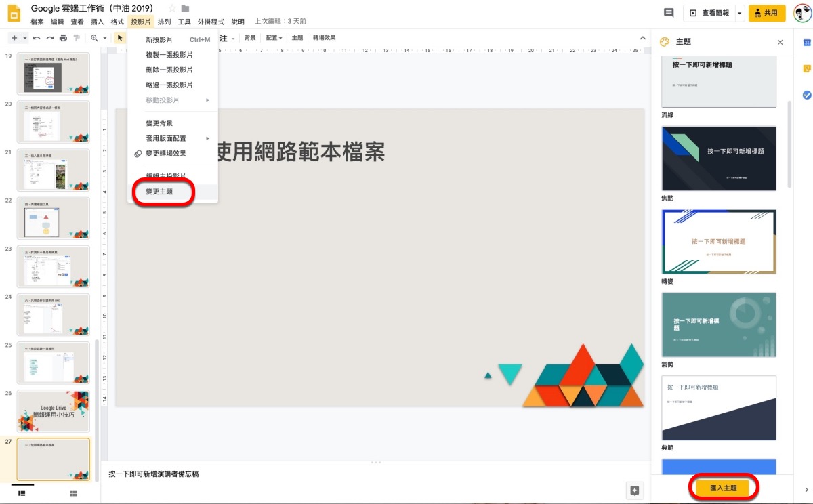Screen dimensions: 813x504
Task: Click the 上次編輯：3 天前 link
Action: click(280, 22)
